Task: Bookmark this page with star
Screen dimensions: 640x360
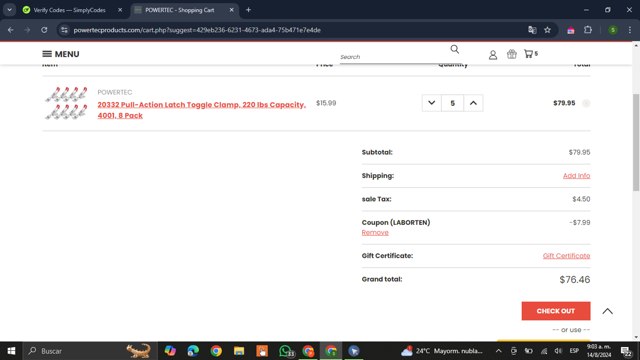Action: pyautogui.click(x=547, y=30)
